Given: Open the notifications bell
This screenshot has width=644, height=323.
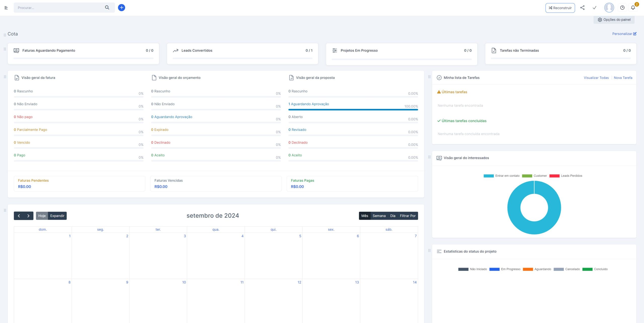Looking at the screenshot, I should coord(633,8).
